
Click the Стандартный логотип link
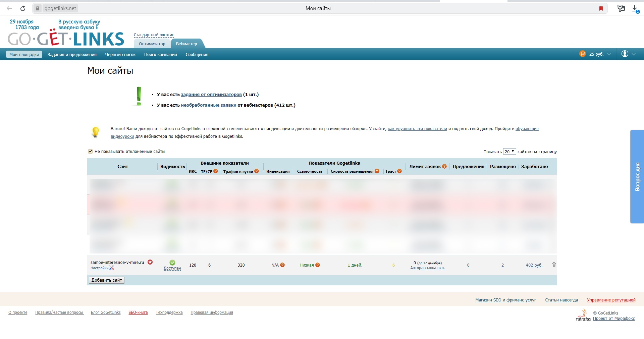click(154, 35)
